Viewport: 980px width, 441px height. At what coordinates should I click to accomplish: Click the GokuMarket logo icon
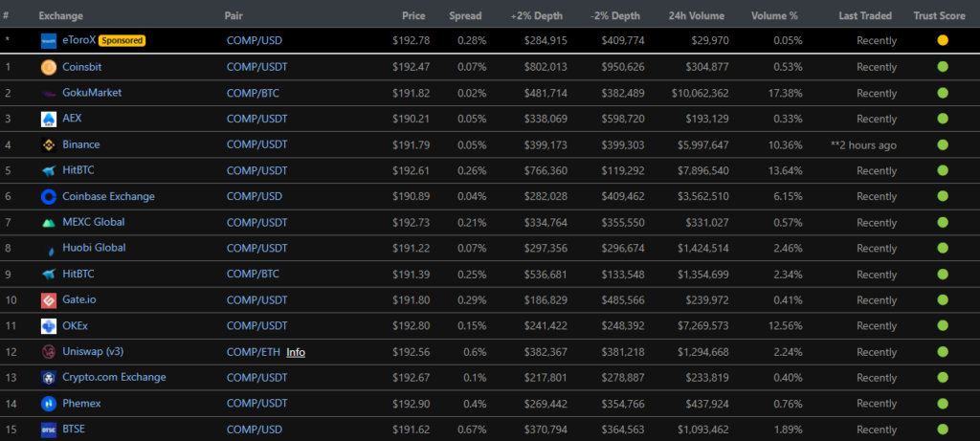49,93
